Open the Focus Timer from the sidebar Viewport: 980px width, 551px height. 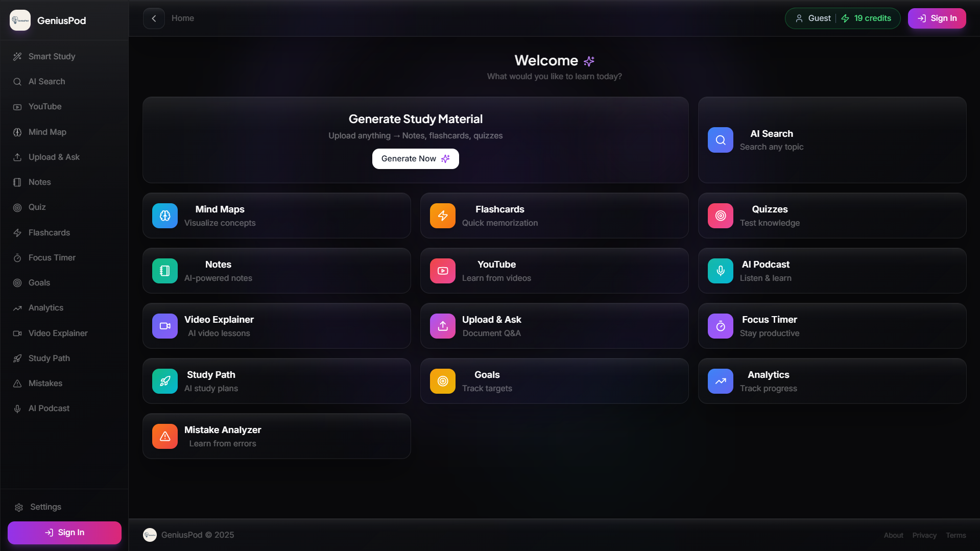coord(52,257)
